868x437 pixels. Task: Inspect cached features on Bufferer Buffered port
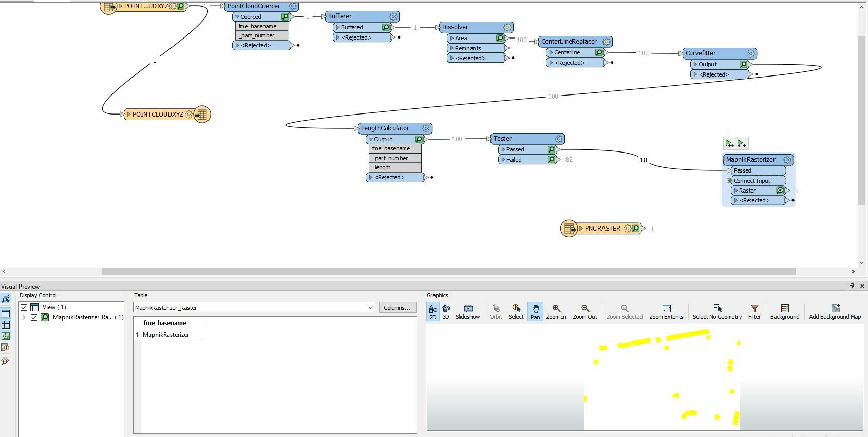pos(386,27)
